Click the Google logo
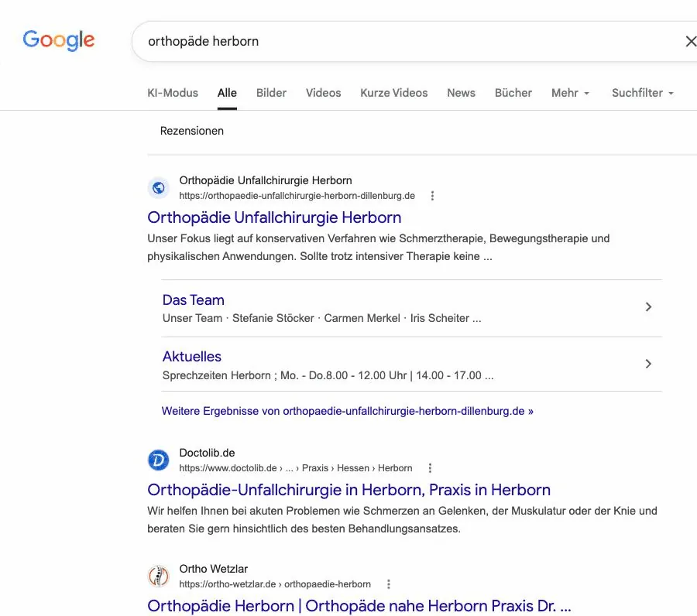The image size is (697, 616). [x=59, y=40]
